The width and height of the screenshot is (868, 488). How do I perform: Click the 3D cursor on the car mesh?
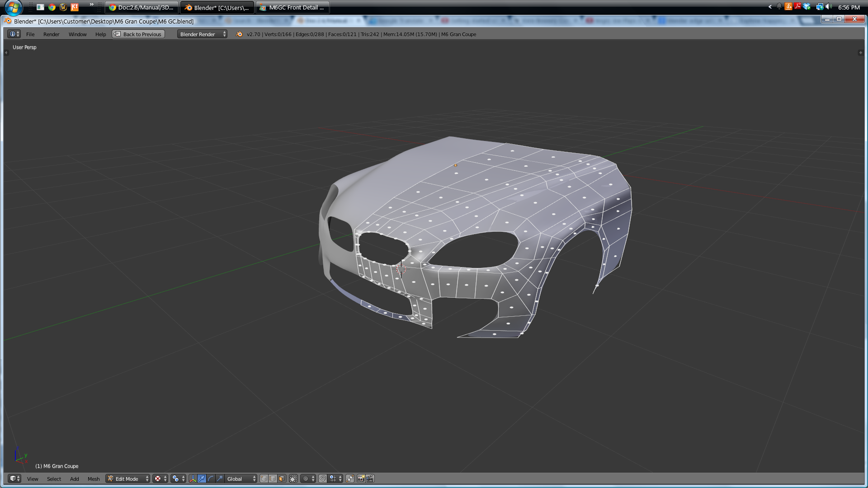(x=401, y=269)
